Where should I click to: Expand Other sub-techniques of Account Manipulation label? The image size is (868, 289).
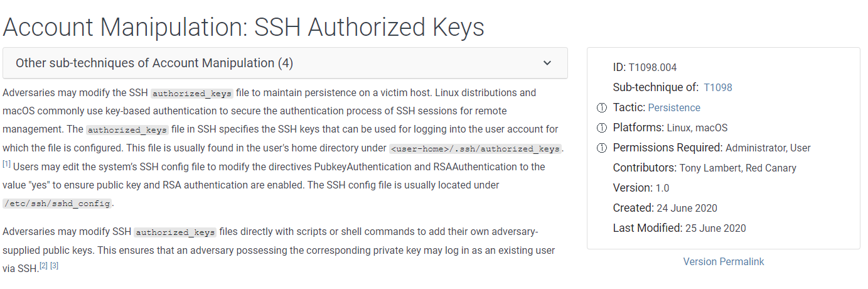154,63
